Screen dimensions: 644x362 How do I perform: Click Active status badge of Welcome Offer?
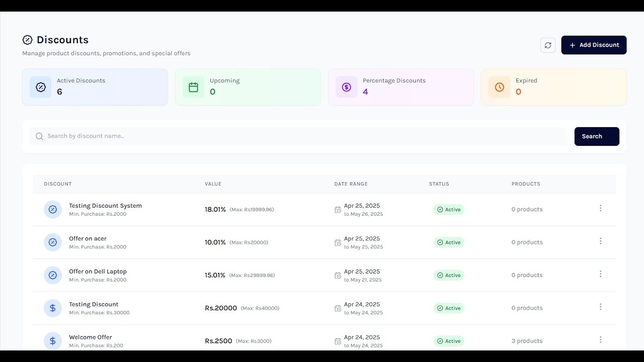[449, 341]
